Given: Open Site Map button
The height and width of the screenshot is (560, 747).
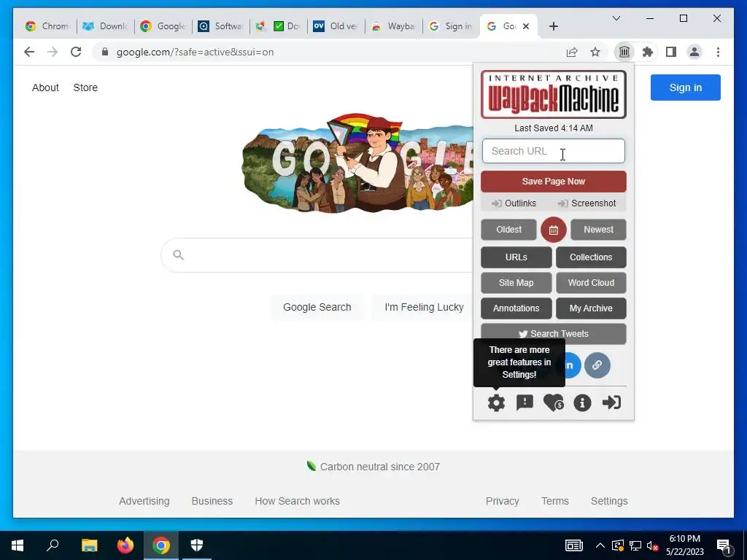Looking at the screenshot, I should click(x=516, y=283).
